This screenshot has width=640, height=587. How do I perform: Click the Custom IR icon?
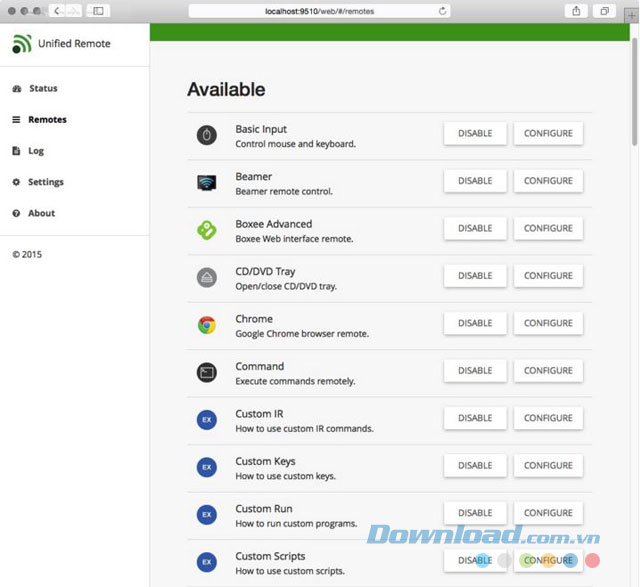pos(207,420)
